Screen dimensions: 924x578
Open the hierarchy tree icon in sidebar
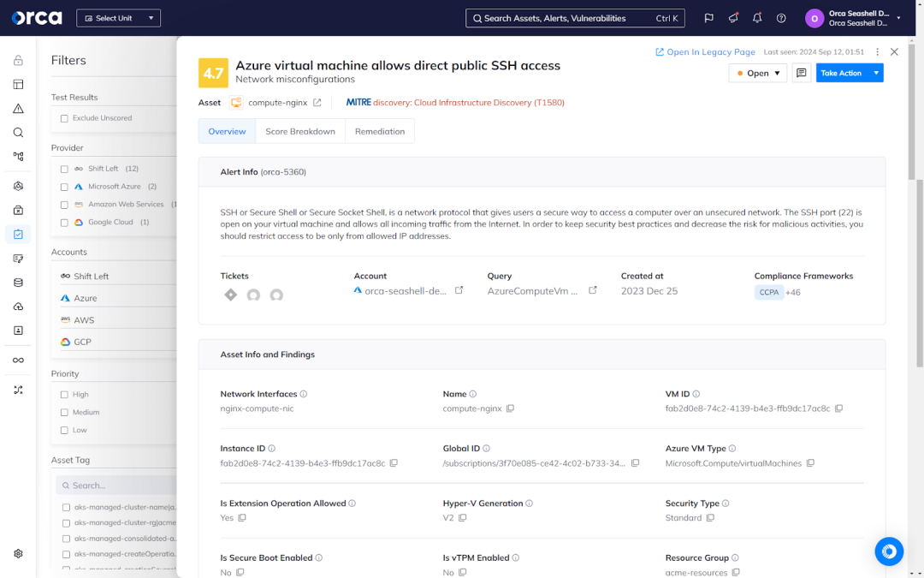(18, 157)
